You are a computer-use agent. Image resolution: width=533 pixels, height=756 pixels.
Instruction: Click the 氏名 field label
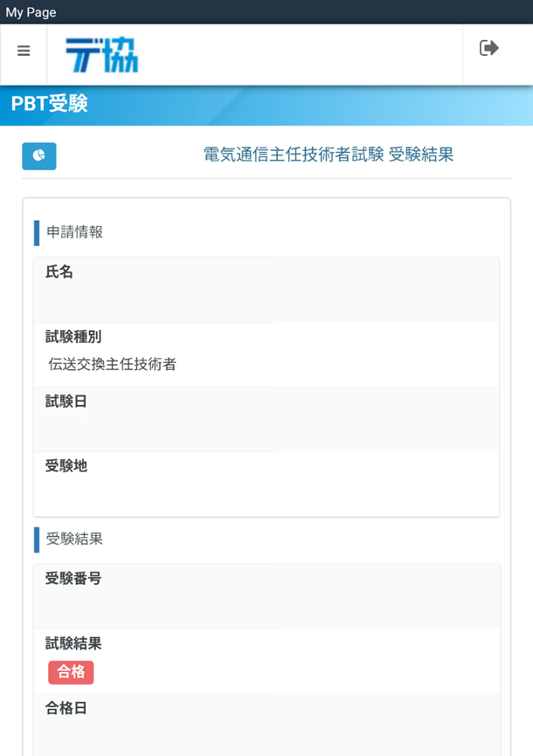coord(59,272)
